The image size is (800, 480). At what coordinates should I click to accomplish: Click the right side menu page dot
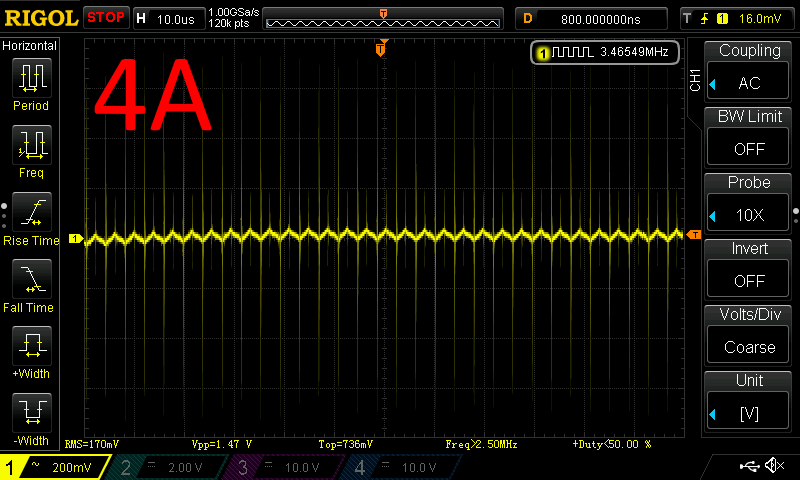tap(796, 216)
